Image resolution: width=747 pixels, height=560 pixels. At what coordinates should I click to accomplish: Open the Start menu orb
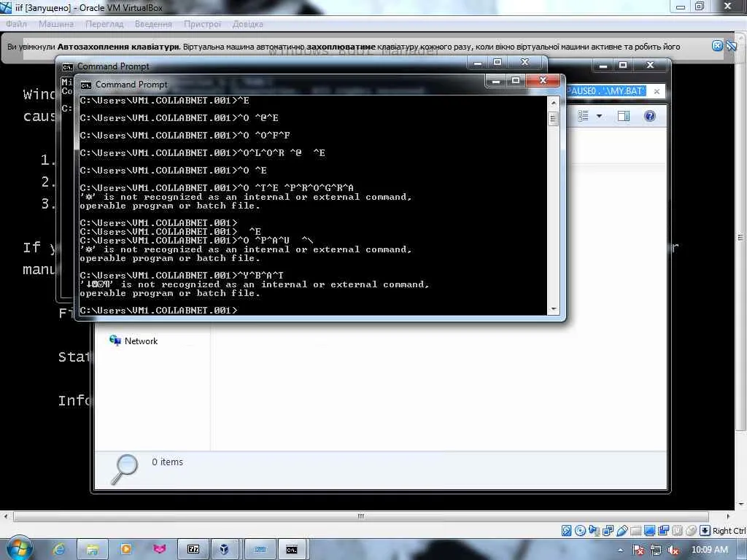(x=18, y=548)
